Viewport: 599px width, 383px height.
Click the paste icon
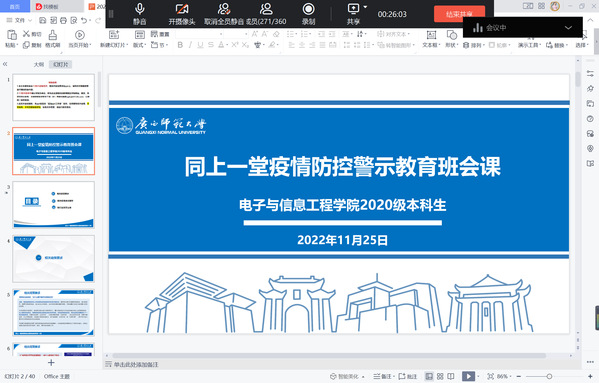(11, 35)
